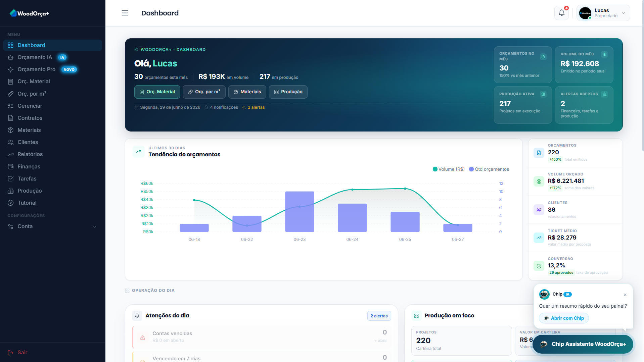Click the Ticket médio trend icon
Image resolution: width=644 pixels, height=362 pixels.
[x=539, y=238]
